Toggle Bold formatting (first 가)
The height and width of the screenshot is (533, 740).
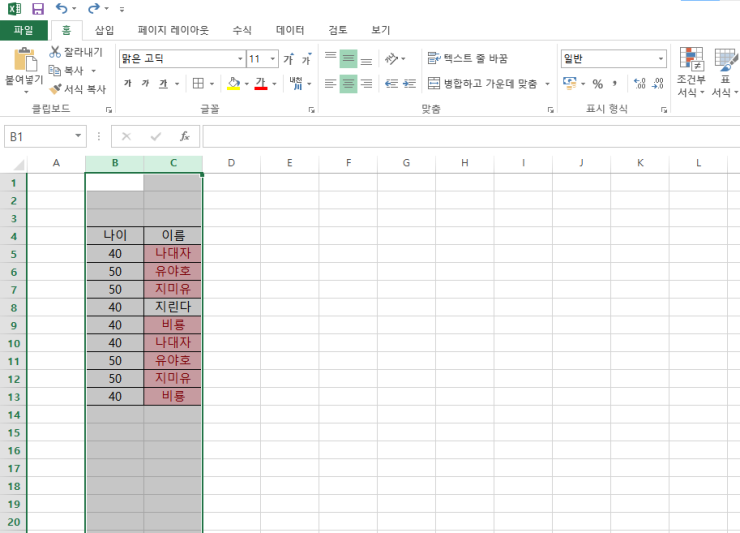pyautogui.click(x=127, y=84)
